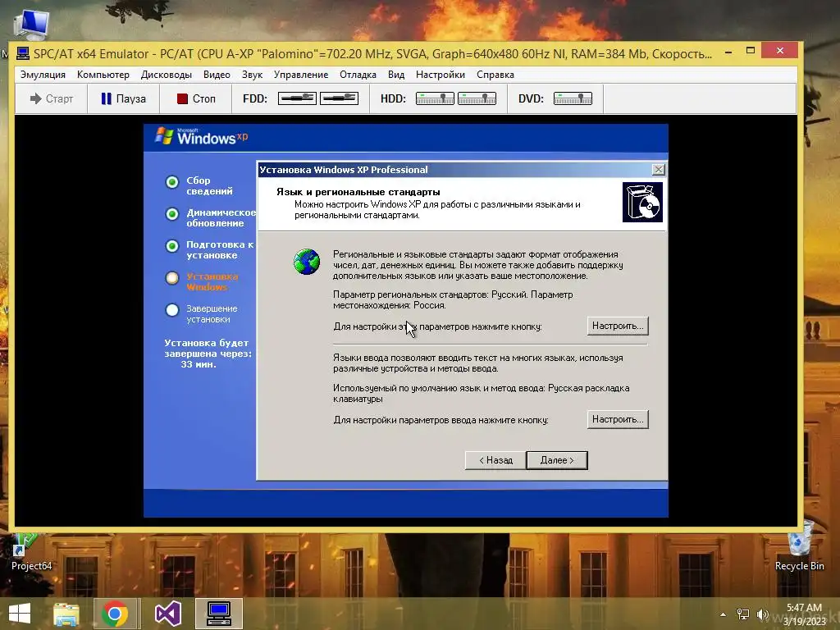Screen dimensions: 840x630
Task: Open the Дисководы menu
Action: 167,75
